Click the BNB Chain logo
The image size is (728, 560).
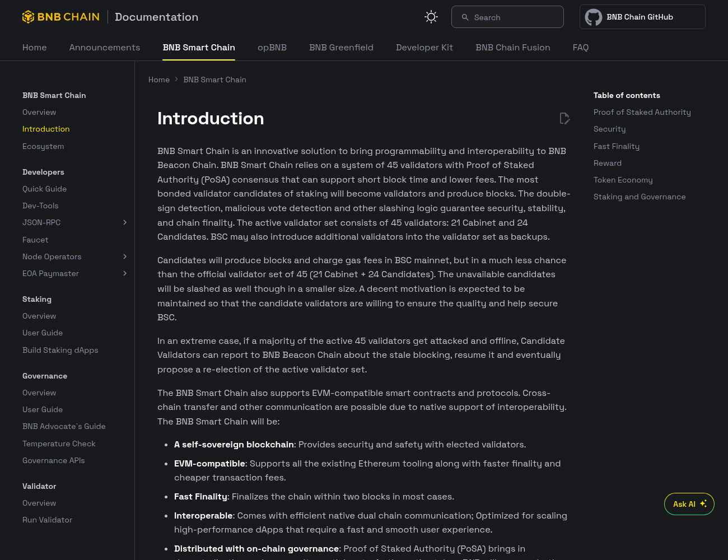point(61,17)
